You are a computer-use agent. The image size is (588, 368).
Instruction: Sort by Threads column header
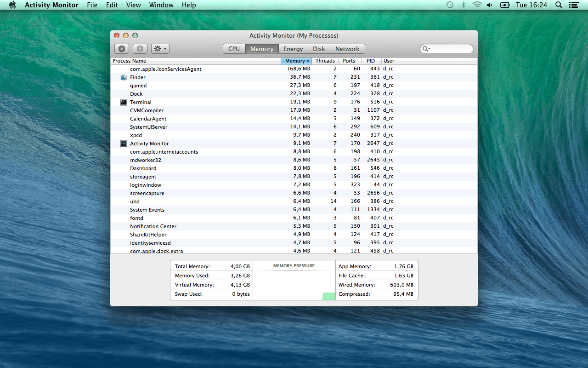point(325,61)
